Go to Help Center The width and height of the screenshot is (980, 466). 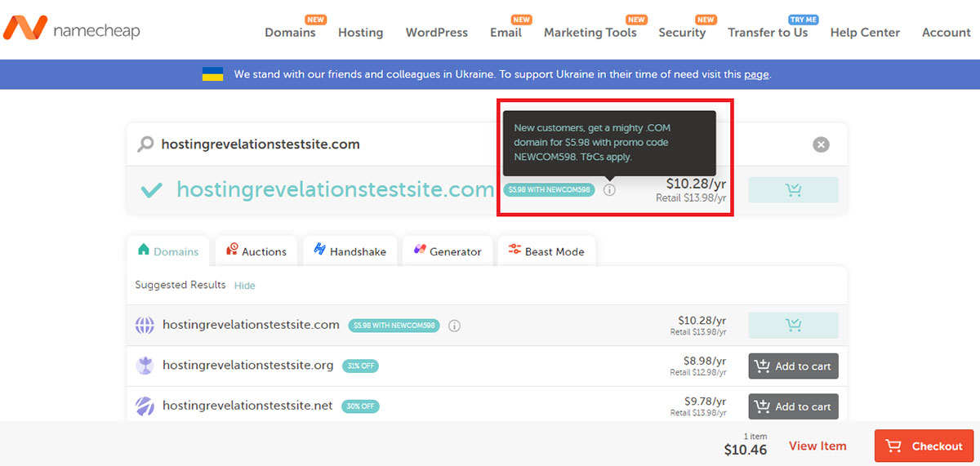pos(865,33)
